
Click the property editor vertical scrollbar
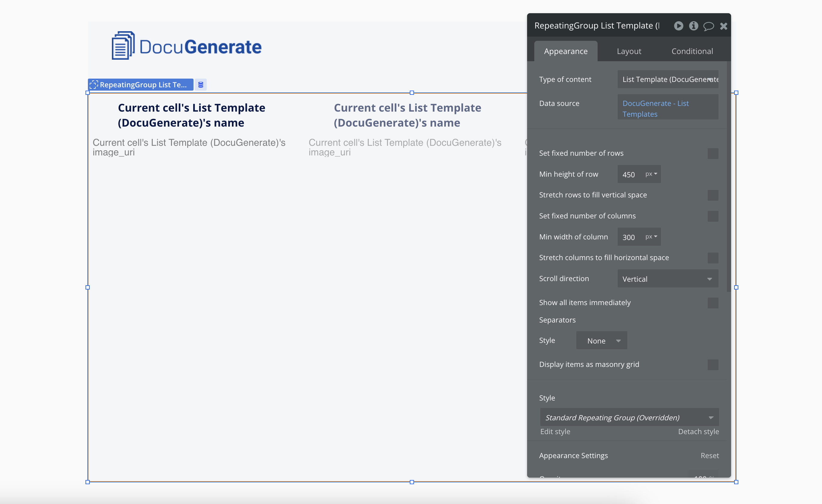point(728,177)
